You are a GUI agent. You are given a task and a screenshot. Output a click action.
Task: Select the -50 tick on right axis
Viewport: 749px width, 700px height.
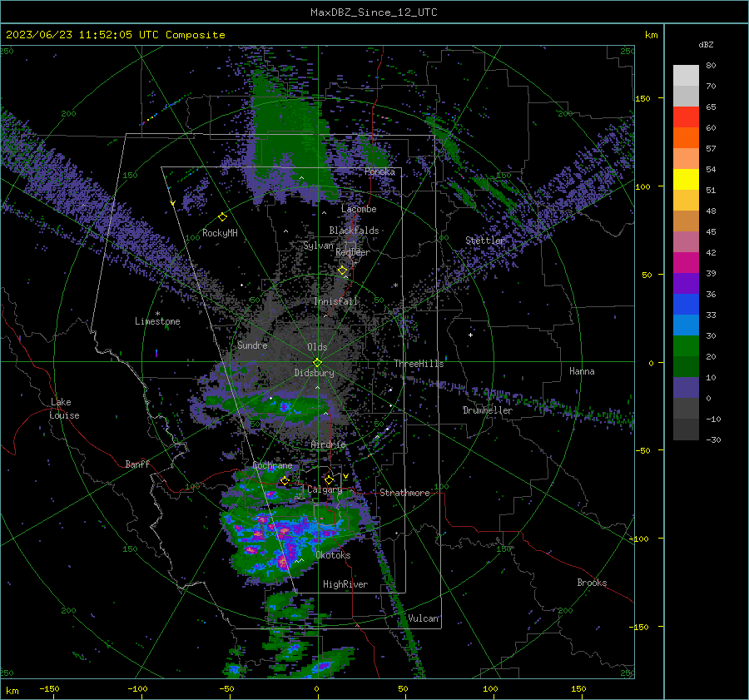[x=643, y=450]
